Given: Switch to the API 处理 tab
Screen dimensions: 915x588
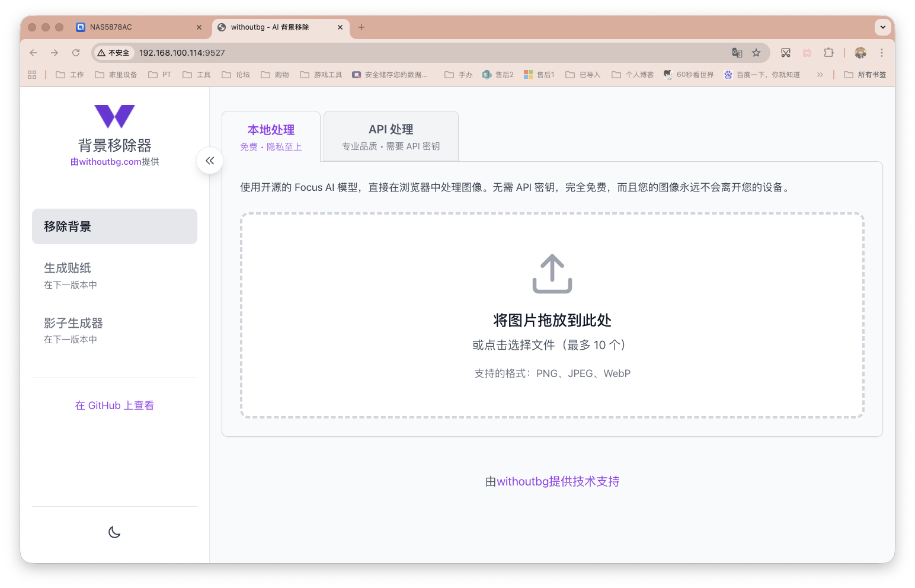Looking at the screenshot, I should coord(391,136).
